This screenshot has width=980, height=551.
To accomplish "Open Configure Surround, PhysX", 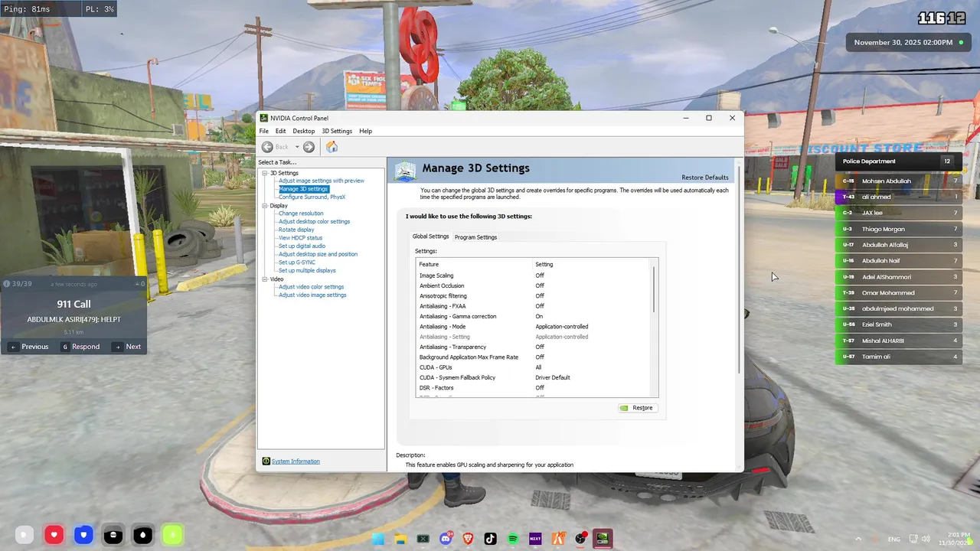I will coord(312,197).
